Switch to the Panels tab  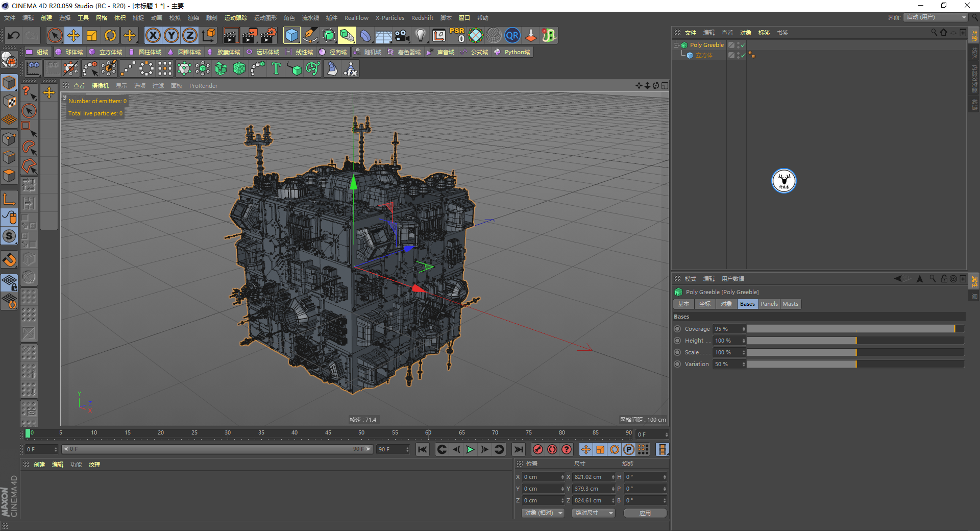(769, 304)
